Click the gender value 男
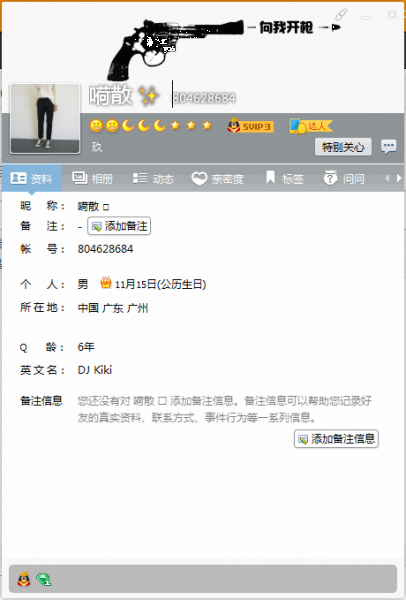Image resolution: width=406 pixels, height=600 pixels. [x=83, y=284]
